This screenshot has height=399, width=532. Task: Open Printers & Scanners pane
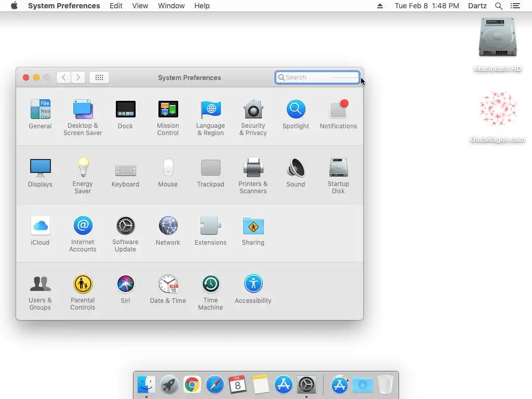click(253, 176)
